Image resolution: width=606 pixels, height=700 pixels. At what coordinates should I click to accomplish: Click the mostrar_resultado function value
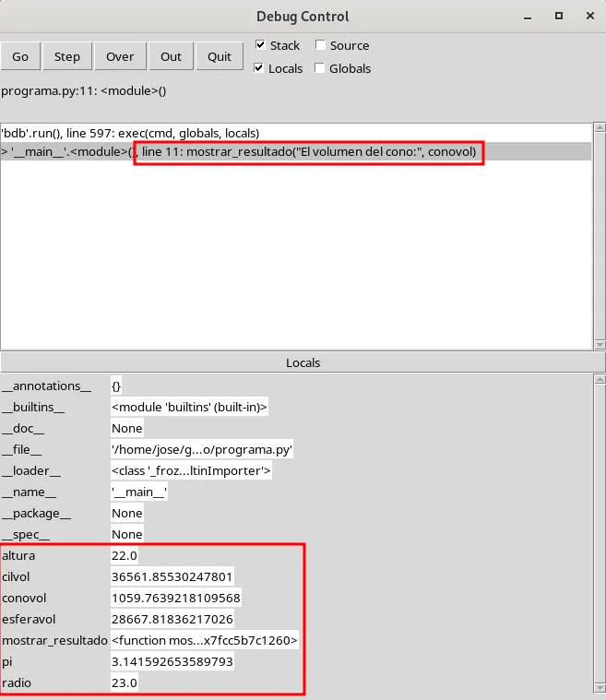coord(205,641)
